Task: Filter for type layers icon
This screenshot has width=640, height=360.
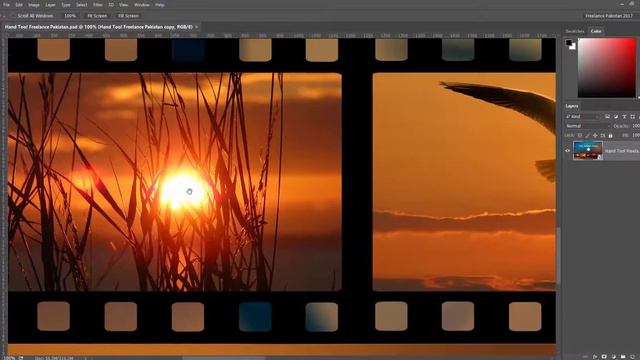Action: [624, 117]
